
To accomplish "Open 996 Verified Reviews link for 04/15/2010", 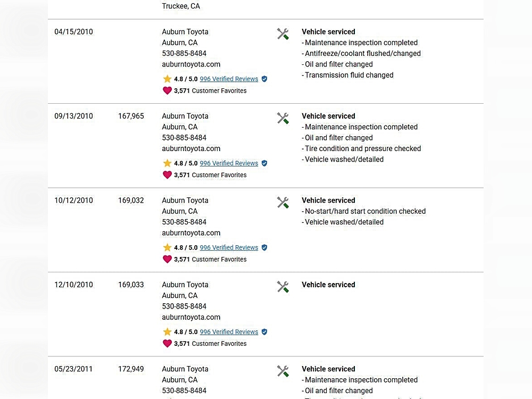I will click(229, 79).
